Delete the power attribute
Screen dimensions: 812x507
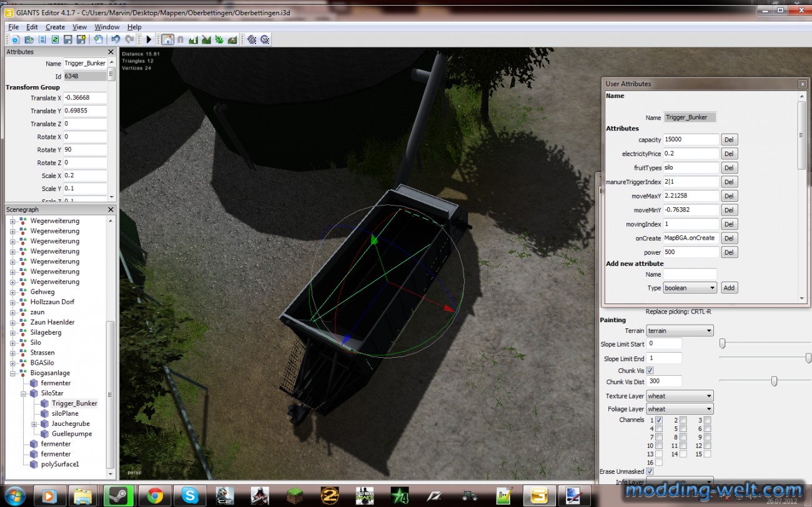coord(729,252)
